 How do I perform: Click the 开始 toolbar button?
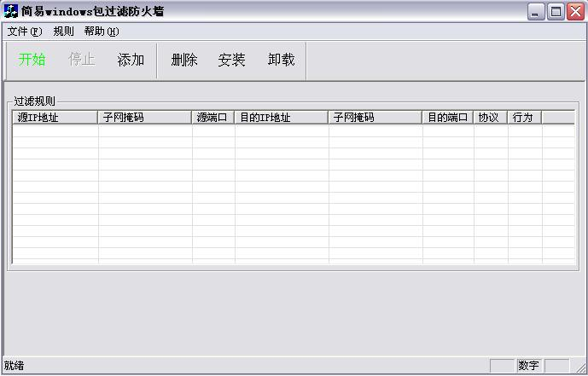[32, 60]
